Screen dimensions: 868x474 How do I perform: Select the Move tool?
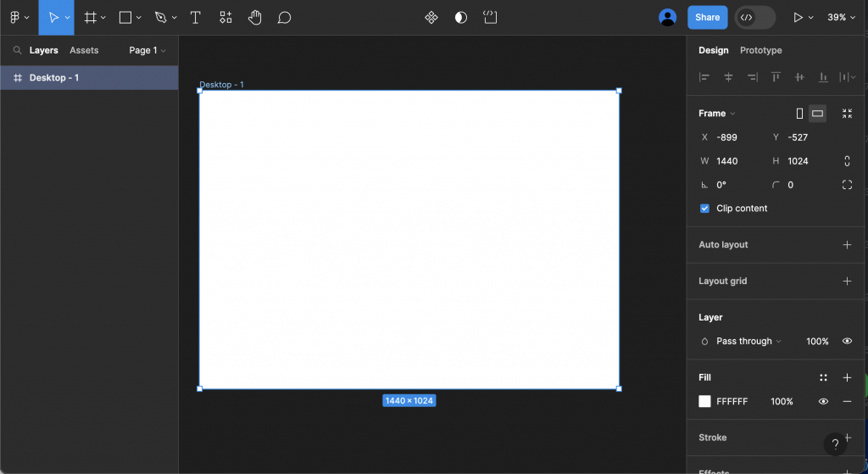click(53, 18)
